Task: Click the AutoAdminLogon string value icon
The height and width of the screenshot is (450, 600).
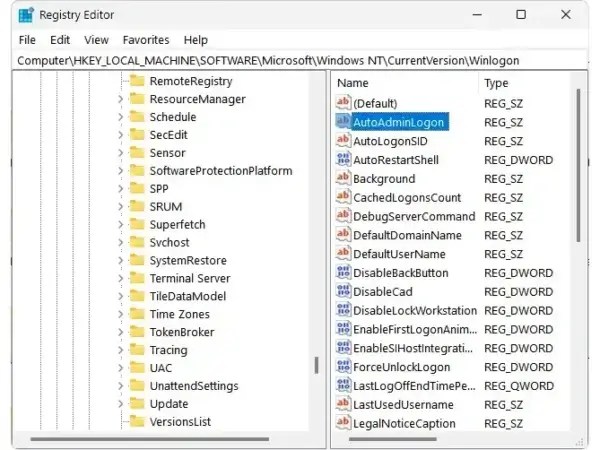Action: click(343, 121)
